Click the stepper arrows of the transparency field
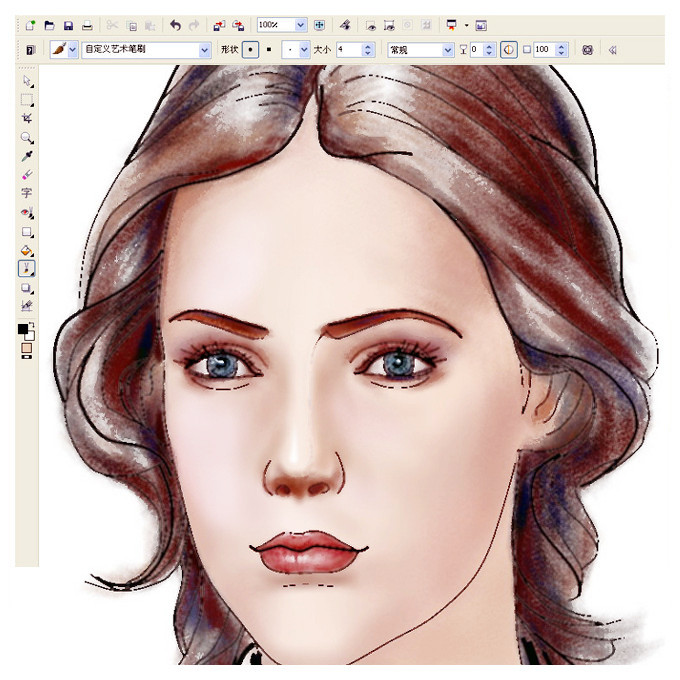 click(x=490, y=50)
